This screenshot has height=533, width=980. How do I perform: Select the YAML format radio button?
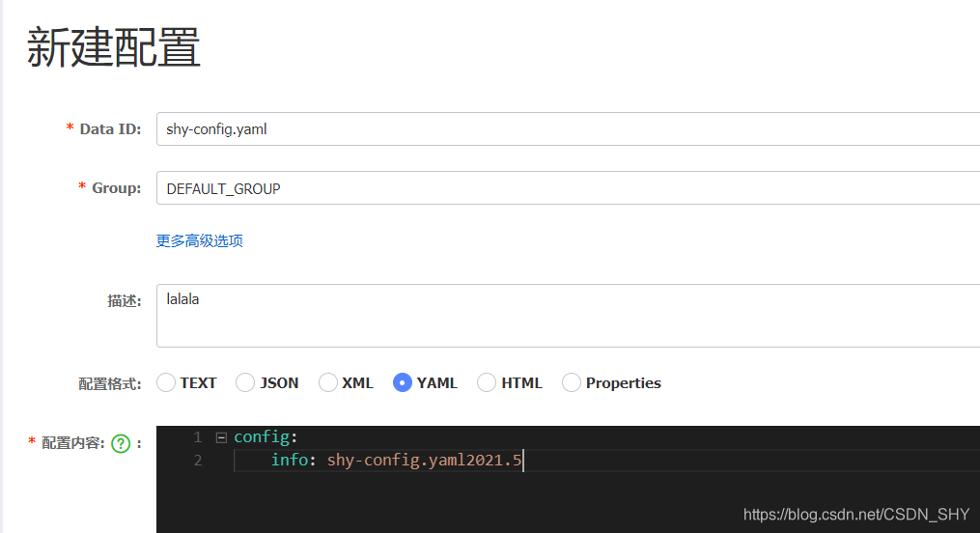(403, 382)
